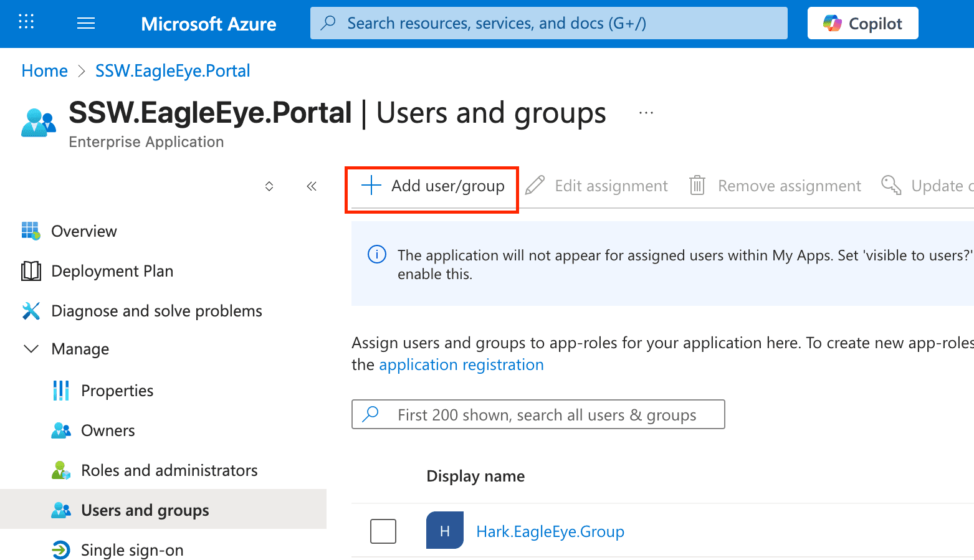Open the Overview page icon
Image resolution: width=974 pixels, height=560 pixels.
point(30,230)
